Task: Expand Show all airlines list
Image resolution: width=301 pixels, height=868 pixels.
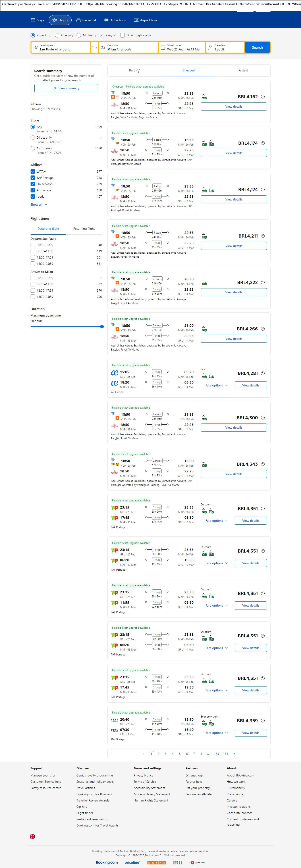Action: pos(39,204)
